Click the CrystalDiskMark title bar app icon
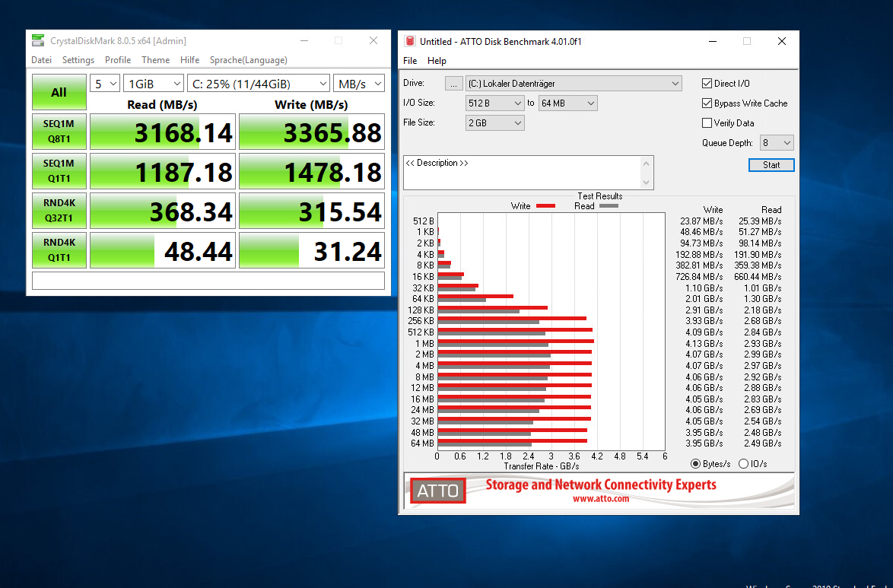 (38, 40)
